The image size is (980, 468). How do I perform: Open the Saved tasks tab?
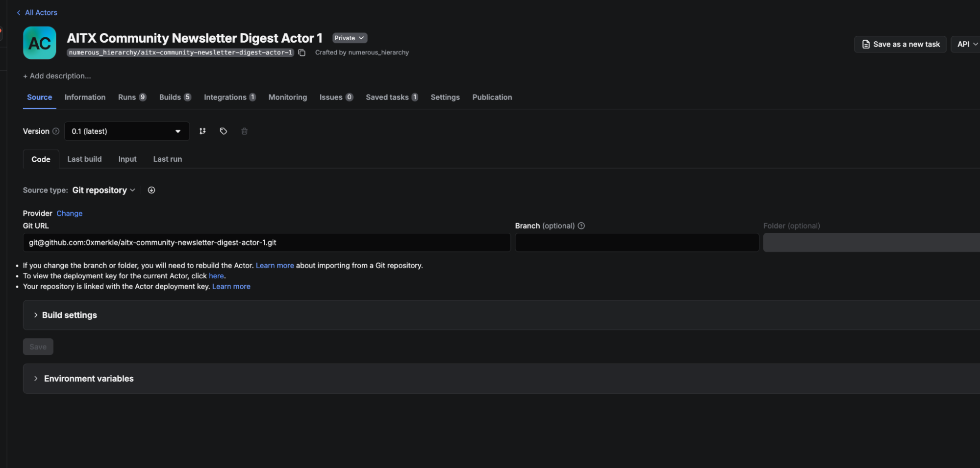pos(392,98)
